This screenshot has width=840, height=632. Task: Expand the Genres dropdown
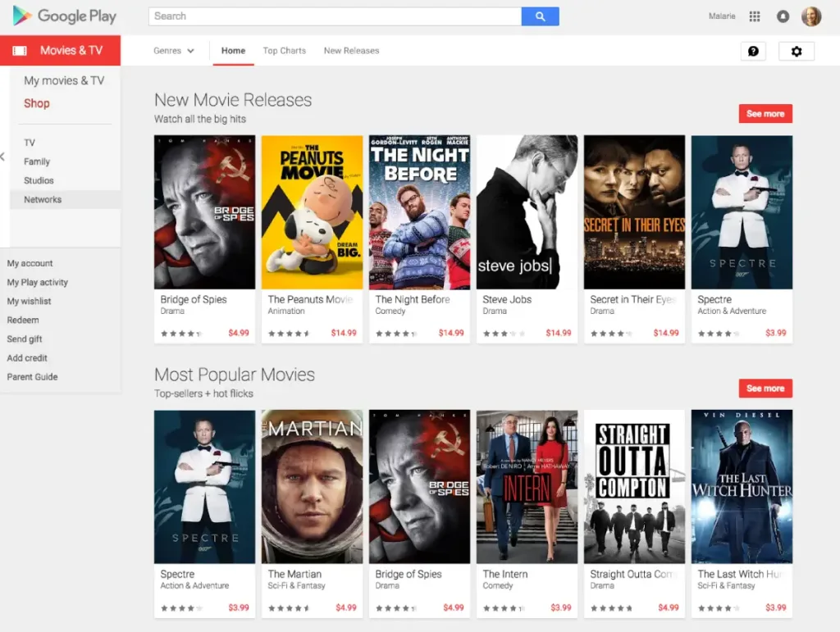pyautogui.click(x=174, y=51)
